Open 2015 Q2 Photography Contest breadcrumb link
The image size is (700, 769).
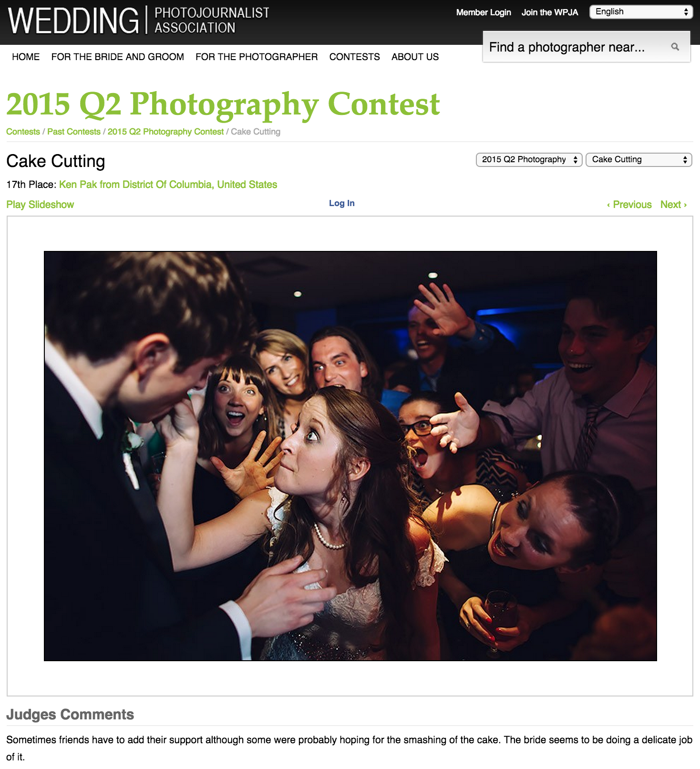point(165,132)
